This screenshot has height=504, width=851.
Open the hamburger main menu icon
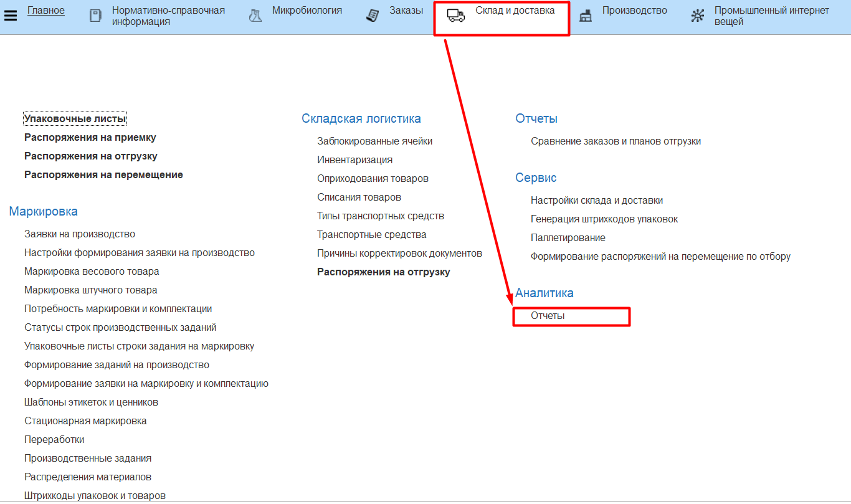11,16
